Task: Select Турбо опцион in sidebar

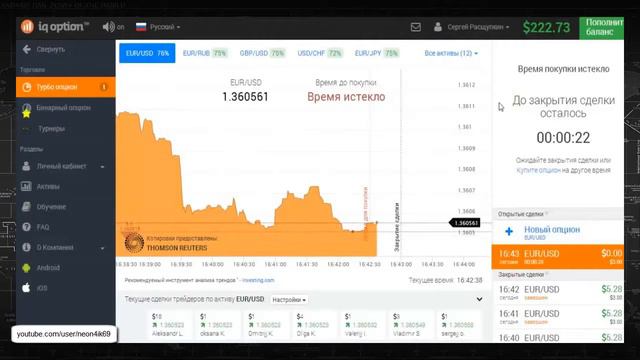Action: (x=65, y=87)
